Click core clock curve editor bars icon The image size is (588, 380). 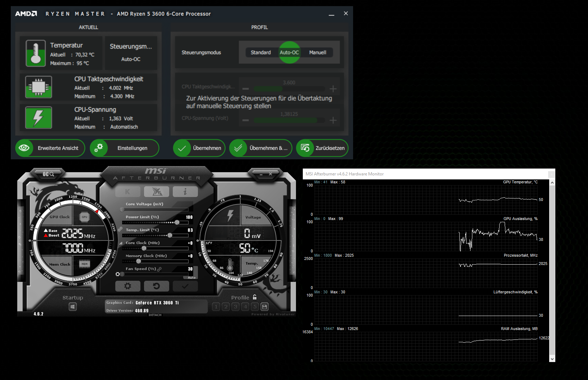tap(121, 243)
